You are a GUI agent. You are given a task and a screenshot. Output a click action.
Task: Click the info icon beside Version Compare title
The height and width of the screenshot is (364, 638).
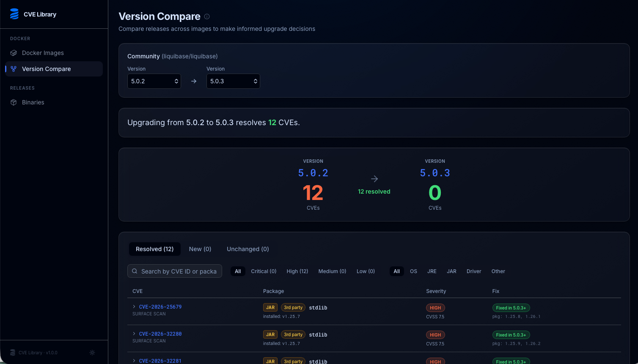[x=207, y=16]
